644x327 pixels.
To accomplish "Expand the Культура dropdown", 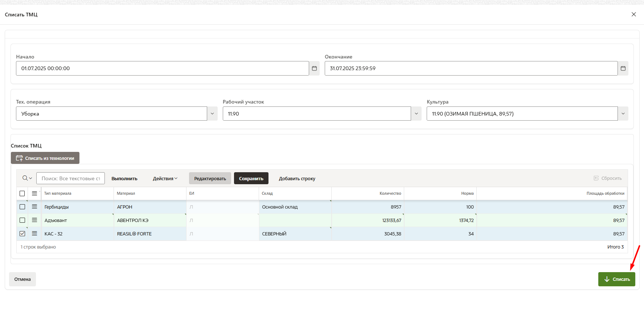I will [623, 114].
